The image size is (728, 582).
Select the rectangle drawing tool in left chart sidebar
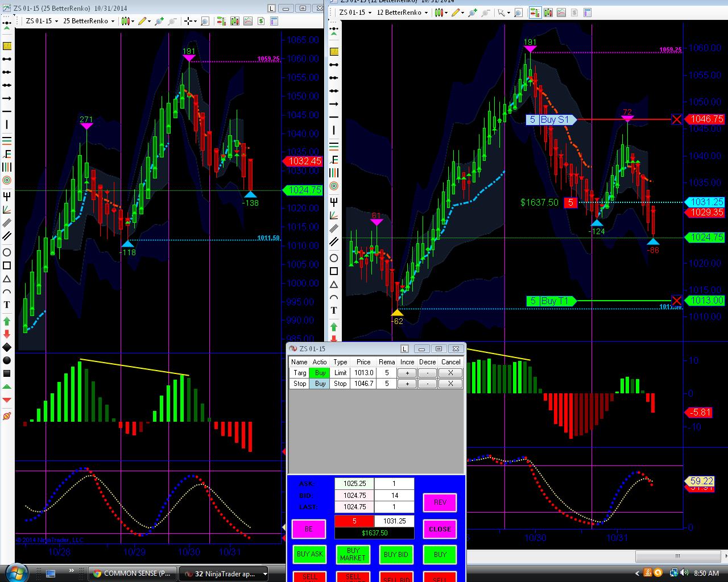point(7,265)
